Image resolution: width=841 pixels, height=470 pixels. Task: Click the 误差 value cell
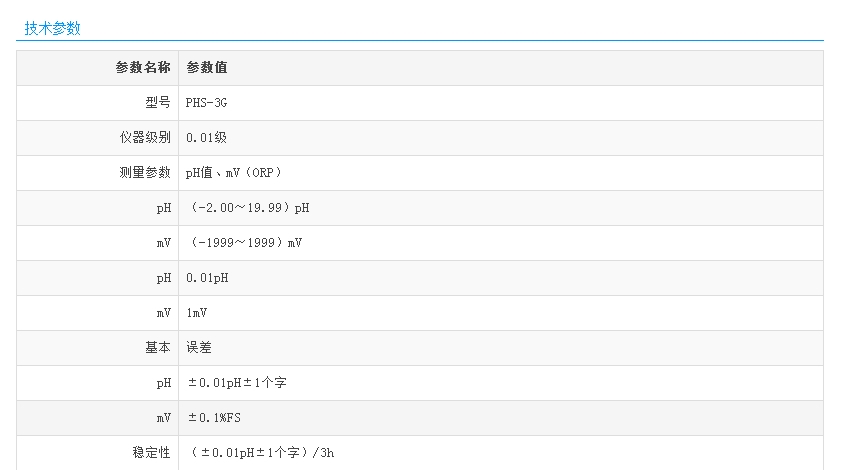point(199,348)
